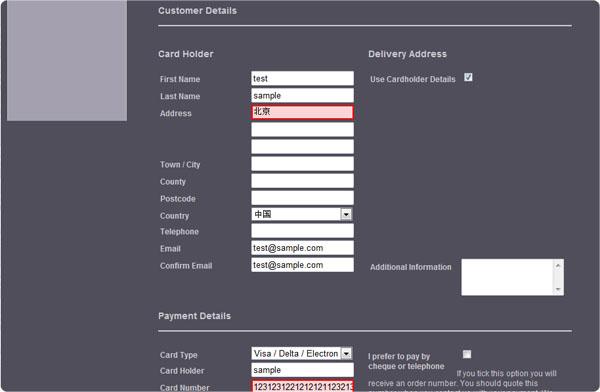This screenshot has width=600, height=392.
Task: Focus the First Name input field
Action: pyautogui.click(x=302, y=78)
